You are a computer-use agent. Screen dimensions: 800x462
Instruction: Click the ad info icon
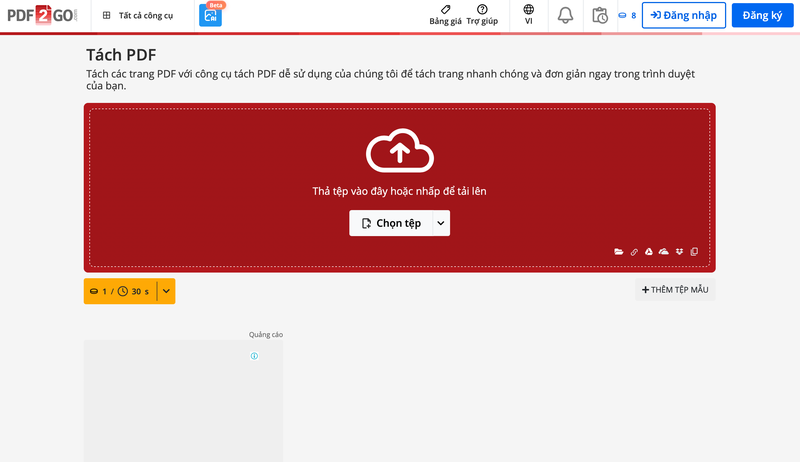coord(254,356)
